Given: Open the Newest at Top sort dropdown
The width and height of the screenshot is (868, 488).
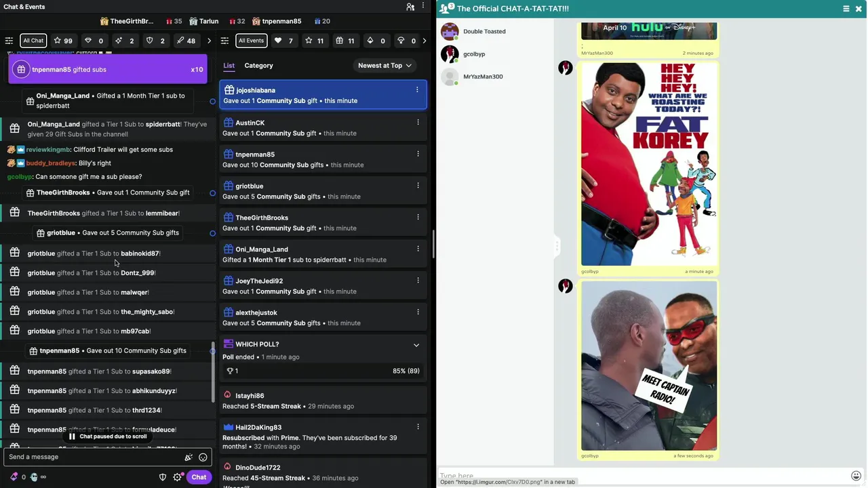Looking at the screenshot, I should 384,66.
